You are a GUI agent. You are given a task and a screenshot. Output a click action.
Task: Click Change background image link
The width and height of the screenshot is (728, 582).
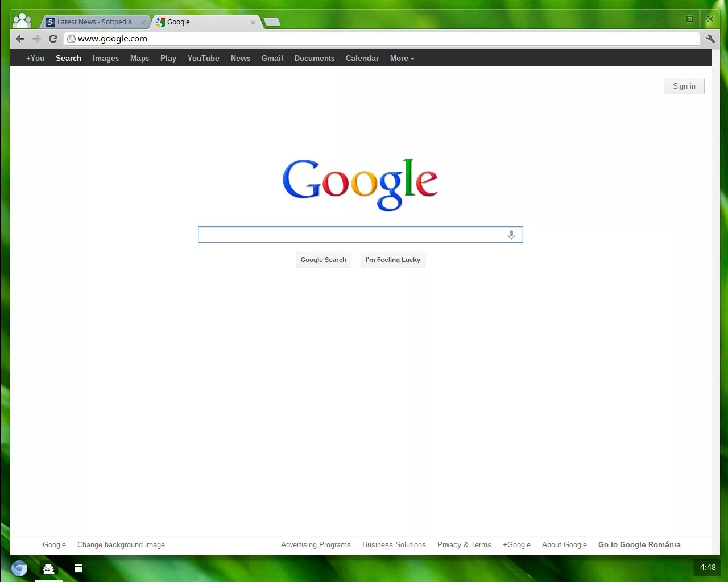click(x=121, y=544)
